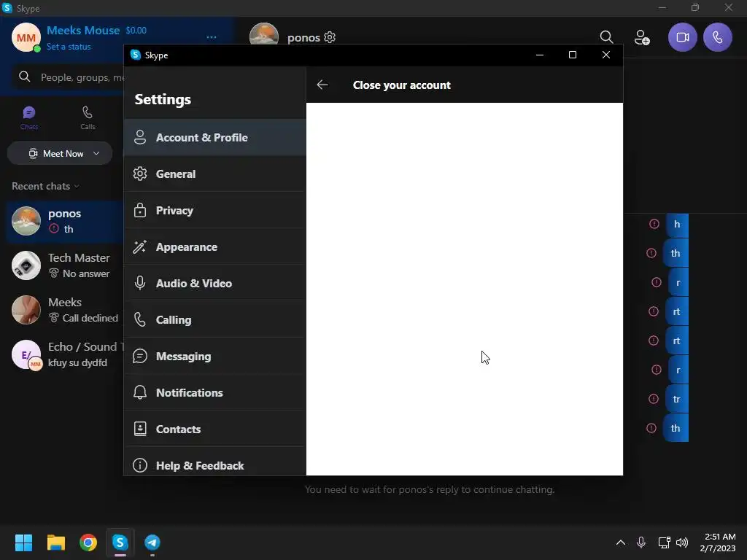
Task: Open the Meeks chat
Action: coord(65,309)
